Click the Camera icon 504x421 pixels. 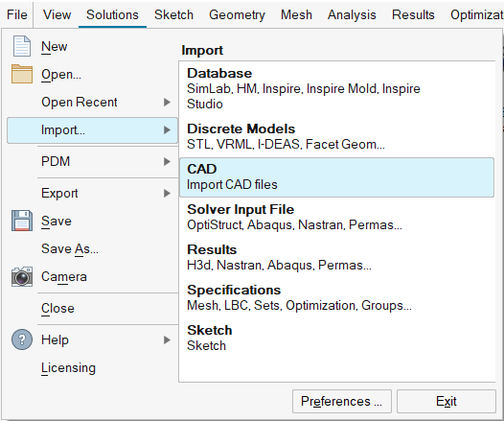click(22, 276)
